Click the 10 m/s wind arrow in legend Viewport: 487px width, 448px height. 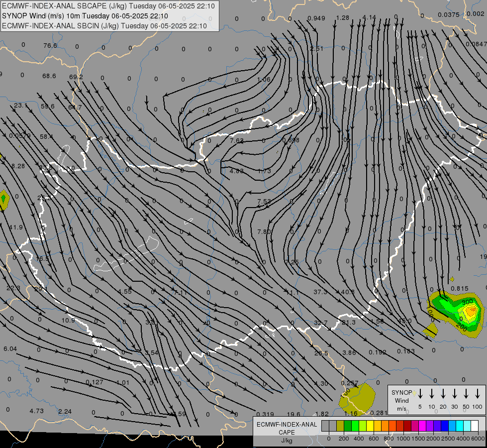[432, 394]
